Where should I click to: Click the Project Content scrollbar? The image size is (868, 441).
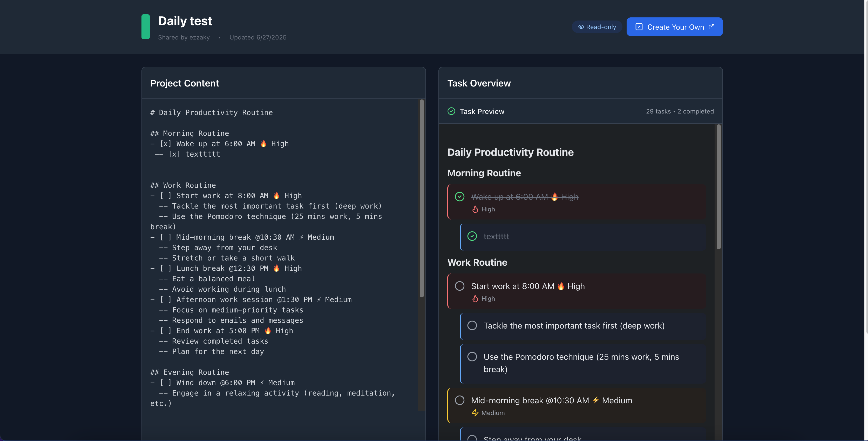tap(421, 198)
